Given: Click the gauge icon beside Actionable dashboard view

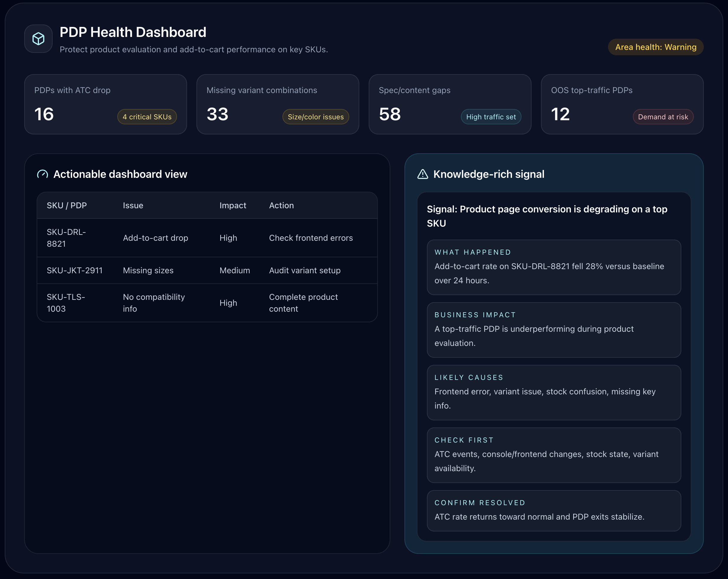Looking at the screenshot, I should pos(43,174).
